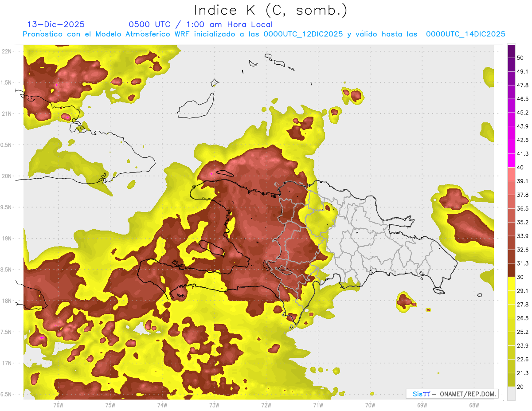Select the 21N latitude label
The height and width of the screenshot is (411, 532).
pos(7,114)
